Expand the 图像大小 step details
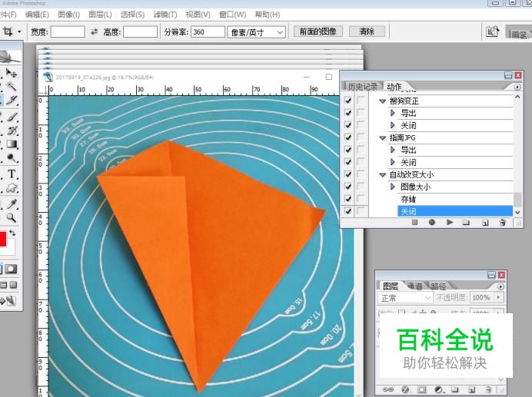 (x=393, y=187)
